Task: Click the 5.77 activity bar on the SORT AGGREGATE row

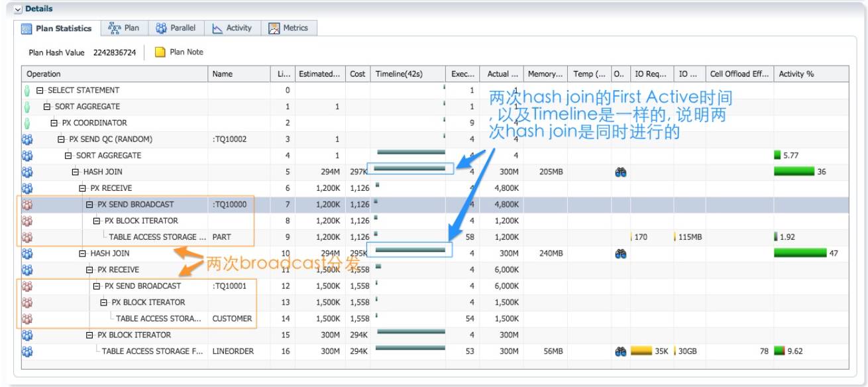Action: coord(777,156)
